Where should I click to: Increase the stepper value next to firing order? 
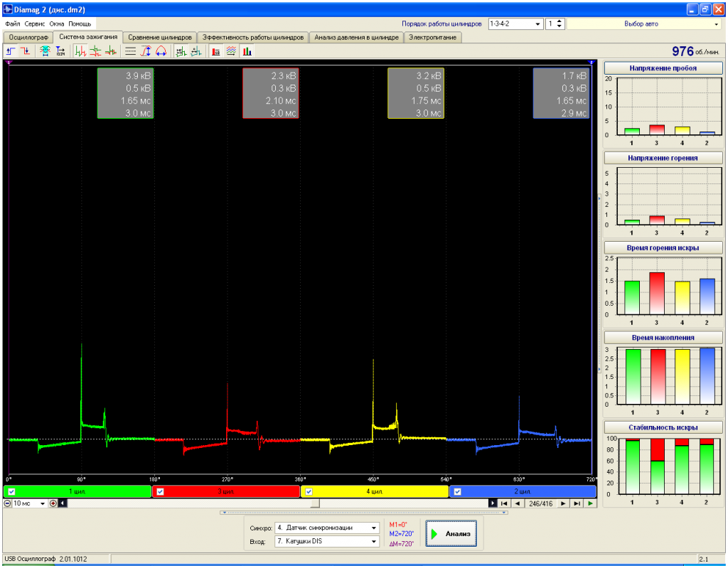pos(560,21)
